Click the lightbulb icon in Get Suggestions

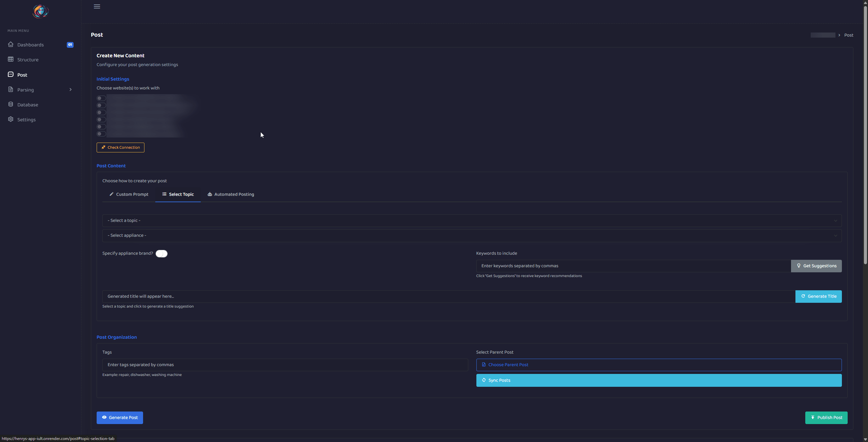click(799, 266)
